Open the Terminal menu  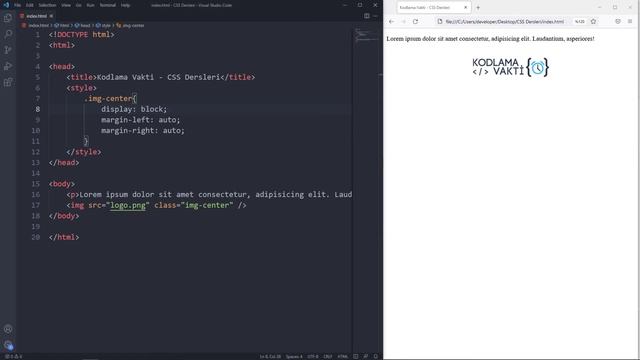coord(108,5)
